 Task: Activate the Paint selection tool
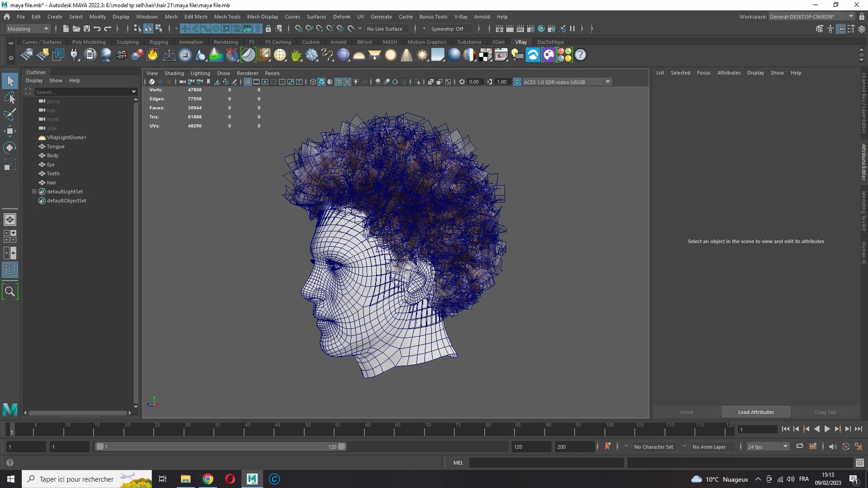(x=10, y=115)
